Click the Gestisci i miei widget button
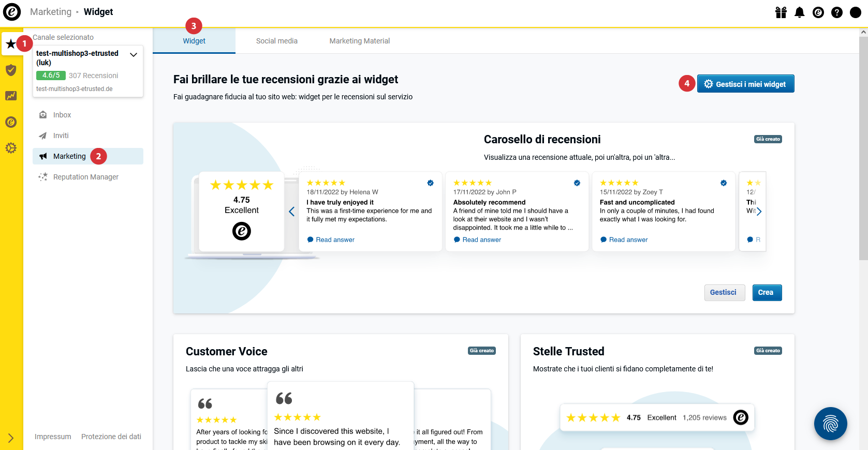Screen dimensions: 868x450 (745, 84)
